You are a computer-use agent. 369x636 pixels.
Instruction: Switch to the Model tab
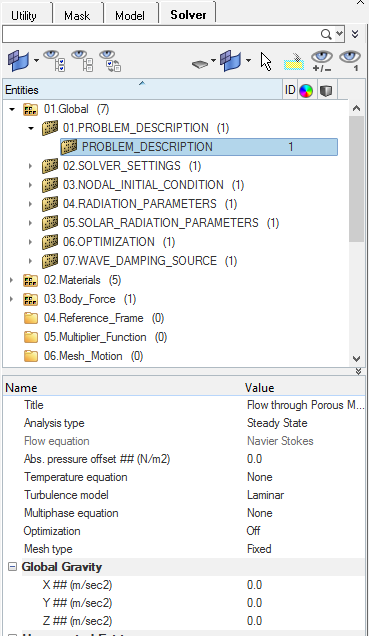pyautogui.click(x=130, y=15)
